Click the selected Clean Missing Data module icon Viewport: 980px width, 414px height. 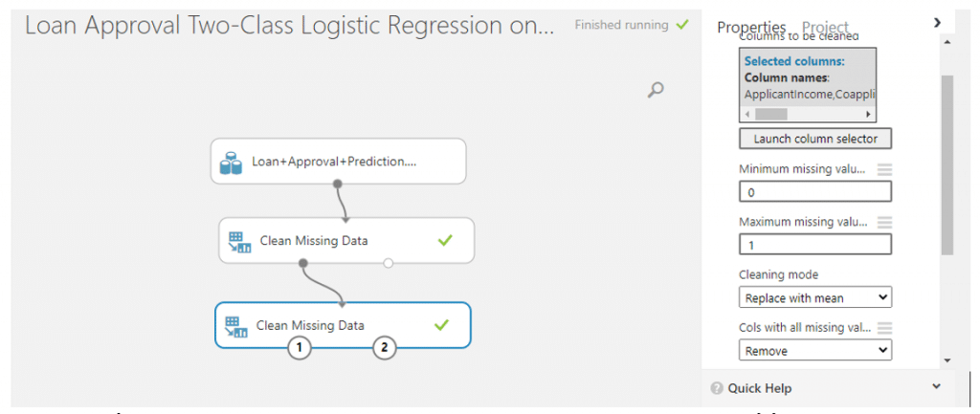(x=235, y=326)
